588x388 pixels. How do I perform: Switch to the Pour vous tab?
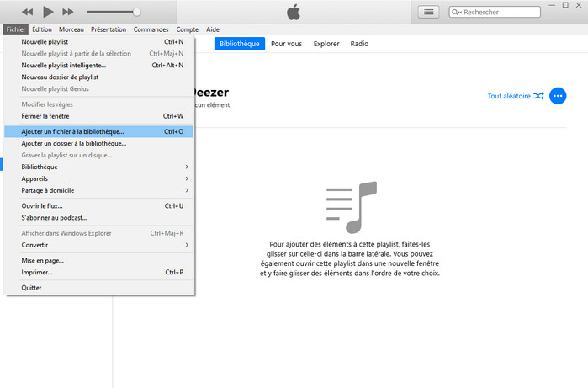(286, 44)
